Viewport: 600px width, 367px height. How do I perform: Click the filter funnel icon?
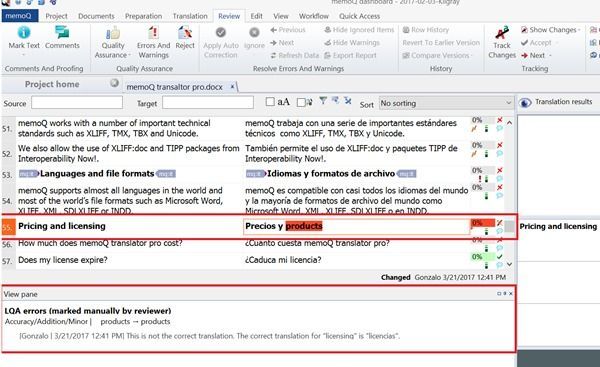click(x=323, y=101)
